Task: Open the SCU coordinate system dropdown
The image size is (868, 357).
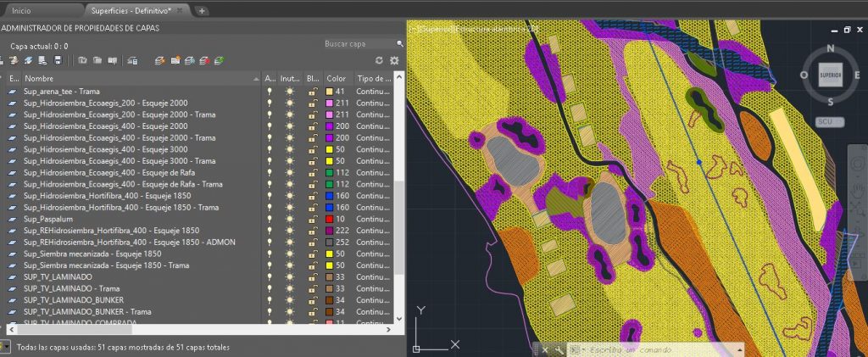Action: click(828, 122)
